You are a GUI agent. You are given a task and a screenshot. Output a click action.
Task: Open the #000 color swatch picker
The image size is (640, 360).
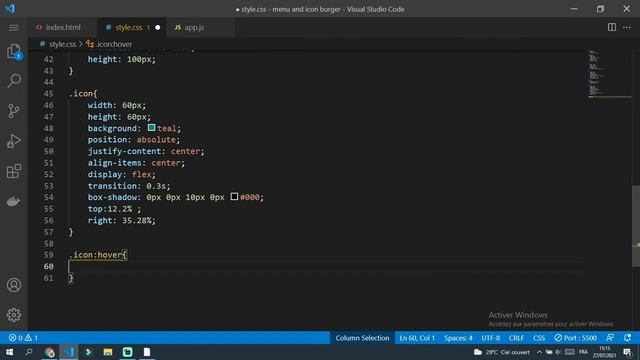point(234,197)
